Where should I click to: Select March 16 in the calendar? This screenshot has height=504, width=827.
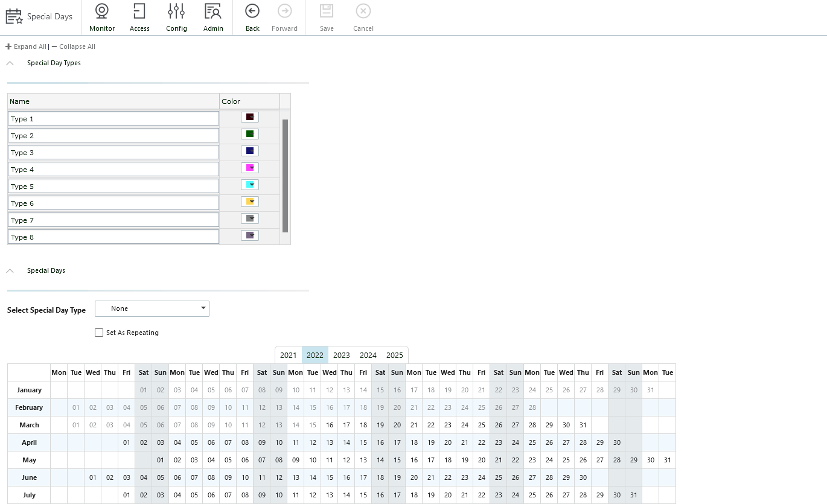[x=330, y=425]
